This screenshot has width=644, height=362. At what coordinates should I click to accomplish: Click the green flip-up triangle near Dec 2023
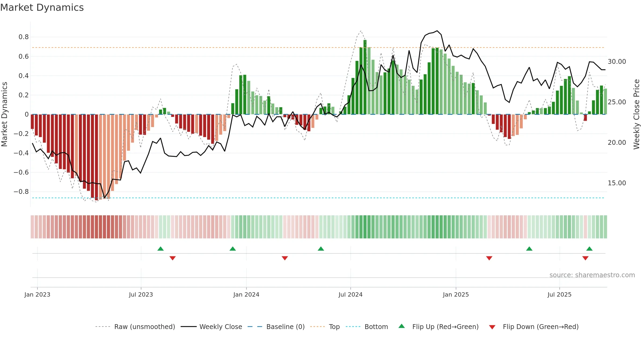click(x=233, y=249)
